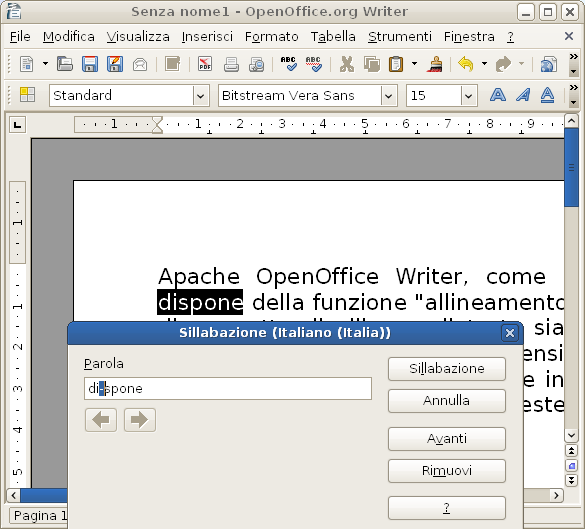Click the Print icon

231,64
